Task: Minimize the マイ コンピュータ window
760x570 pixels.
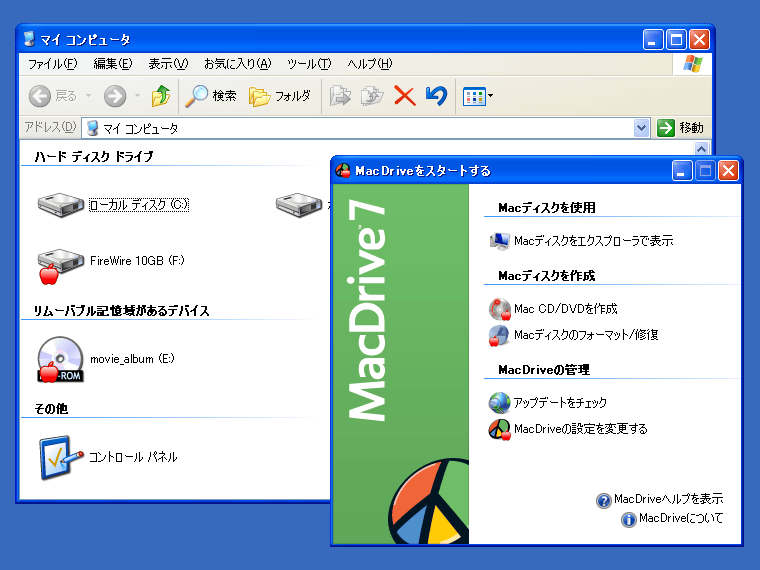Action: (x=653, y=39)
